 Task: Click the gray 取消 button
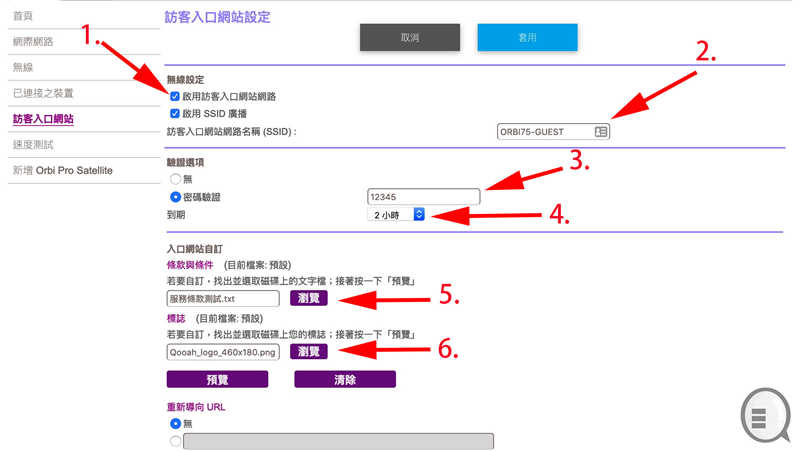tap(410, 37)
